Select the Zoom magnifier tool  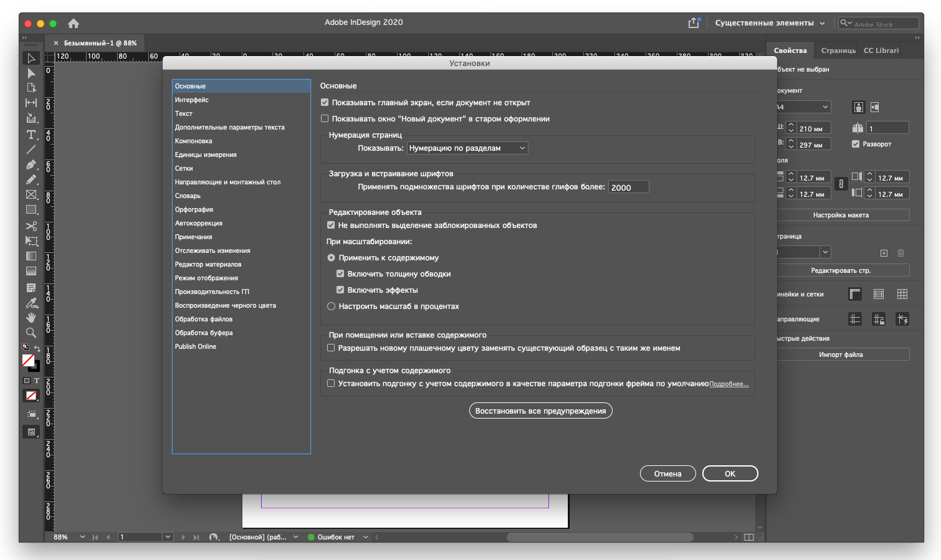click(x=31, y=333)
